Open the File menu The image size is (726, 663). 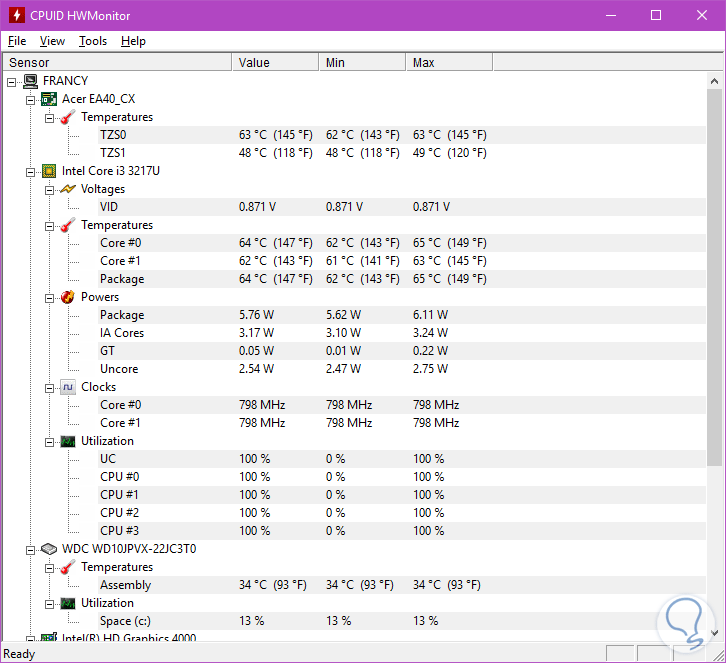(x=17, y=41)
